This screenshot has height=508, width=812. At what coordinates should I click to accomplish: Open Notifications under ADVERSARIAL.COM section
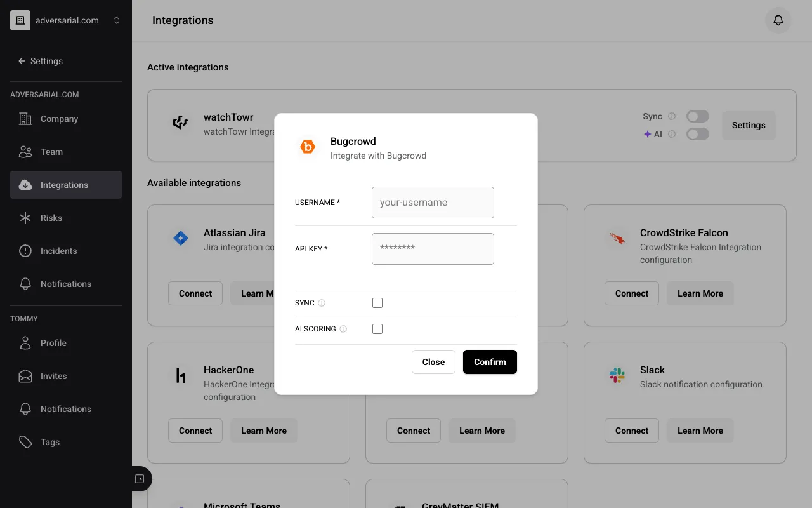tap(66, 284)
